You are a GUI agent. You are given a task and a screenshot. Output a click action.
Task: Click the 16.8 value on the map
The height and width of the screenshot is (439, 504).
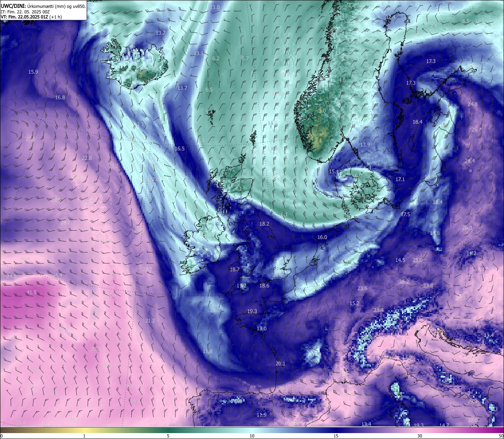pyautogui.click(x=60, y=98)
